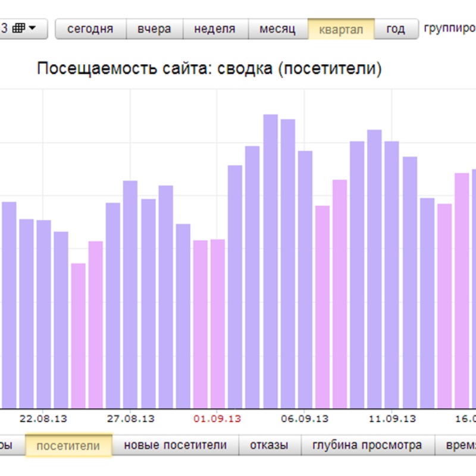
Task: Switch to 'новые посетители' tab
Action: click(175, 445)
